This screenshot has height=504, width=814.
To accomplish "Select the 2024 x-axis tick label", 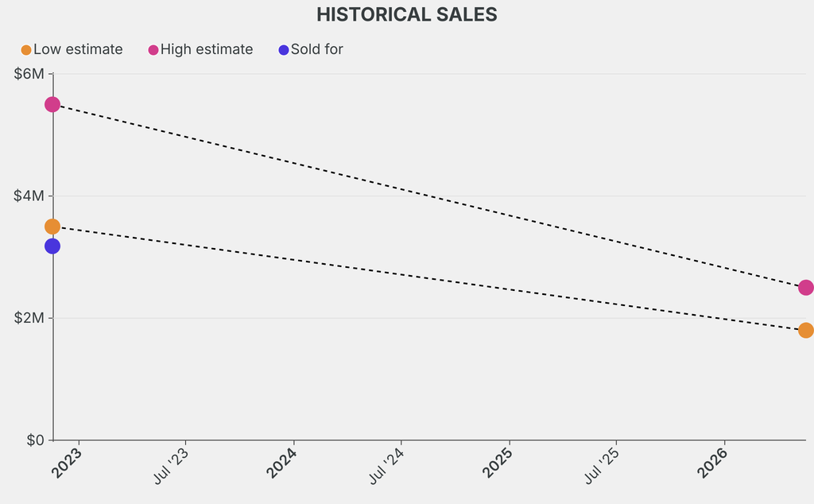I will pyautogui.click(x=282, y=463).
